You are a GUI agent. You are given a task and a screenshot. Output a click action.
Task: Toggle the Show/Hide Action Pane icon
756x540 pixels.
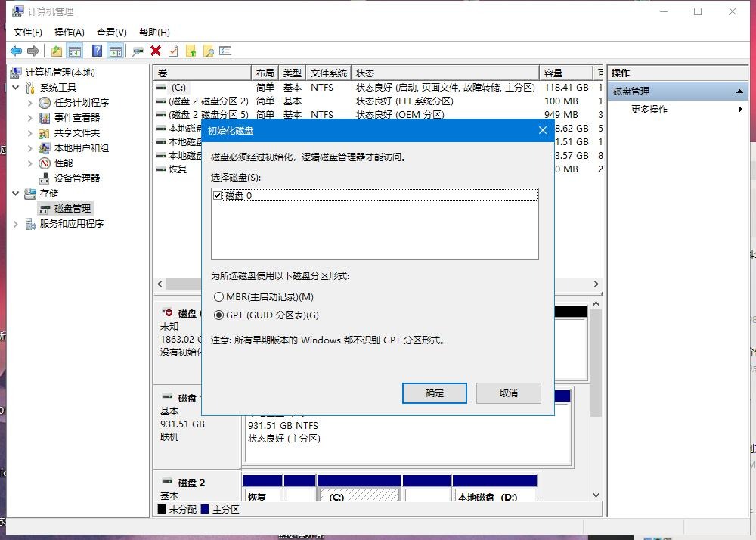tap(115, 51)
